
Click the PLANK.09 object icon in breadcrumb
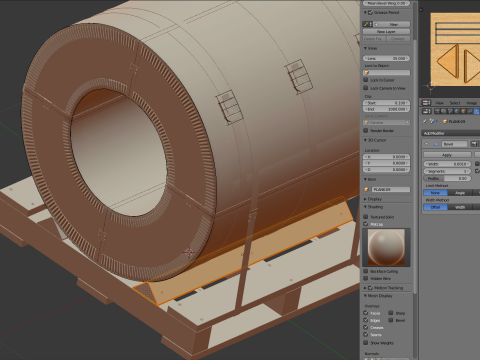click(445, 121)
